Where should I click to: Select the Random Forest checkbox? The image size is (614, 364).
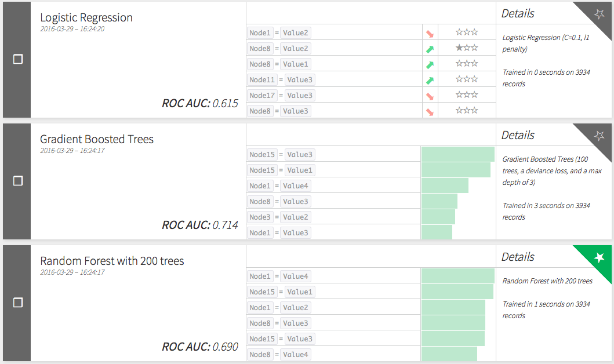(x=18, y=303)
